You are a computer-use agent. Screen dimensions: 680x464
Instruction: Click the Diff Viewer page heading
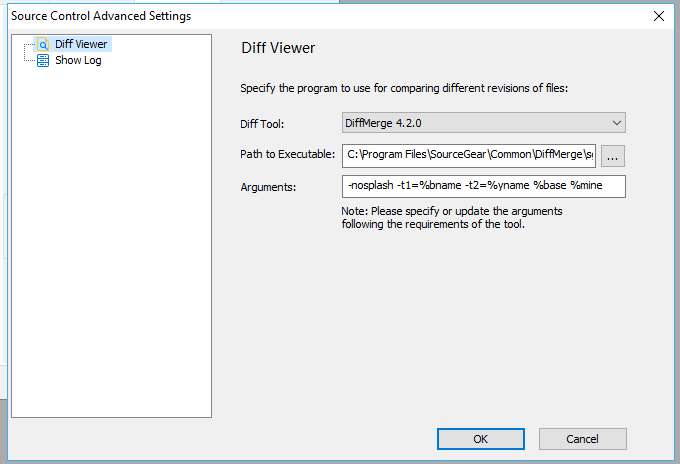pos(278,48)
